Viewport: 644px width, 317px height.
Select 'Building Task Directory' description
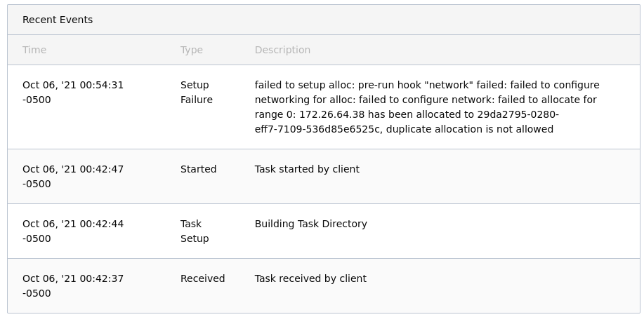[311, 224]
